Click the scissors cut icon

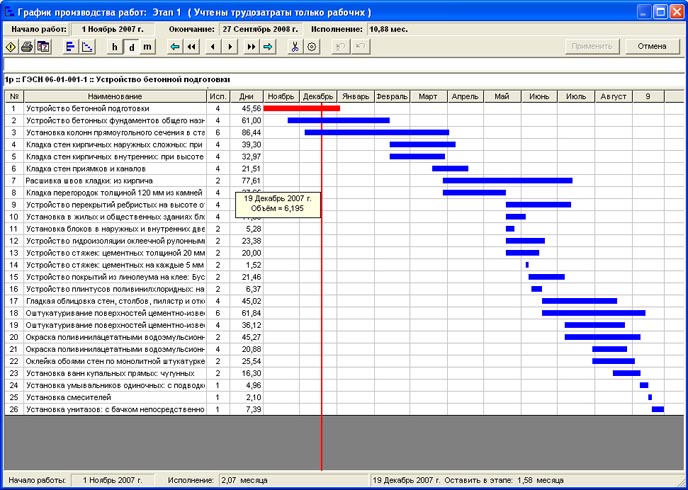coord(295,46)
